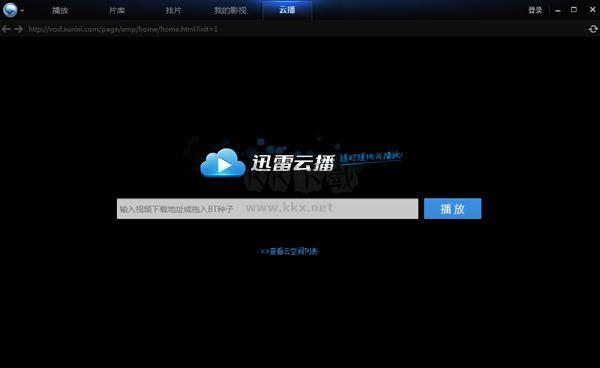This screenshot has width=600, height=368.
Task: Click the vod.xunlei.com URL address bar
Action: tap(123, 29)
